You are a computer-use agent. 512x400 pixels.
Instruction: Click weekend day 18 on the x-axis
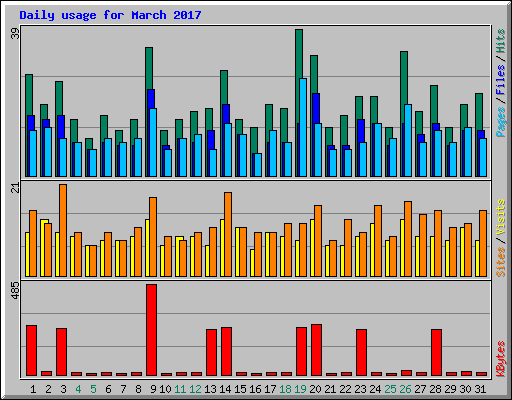click(x=285, y=389)
